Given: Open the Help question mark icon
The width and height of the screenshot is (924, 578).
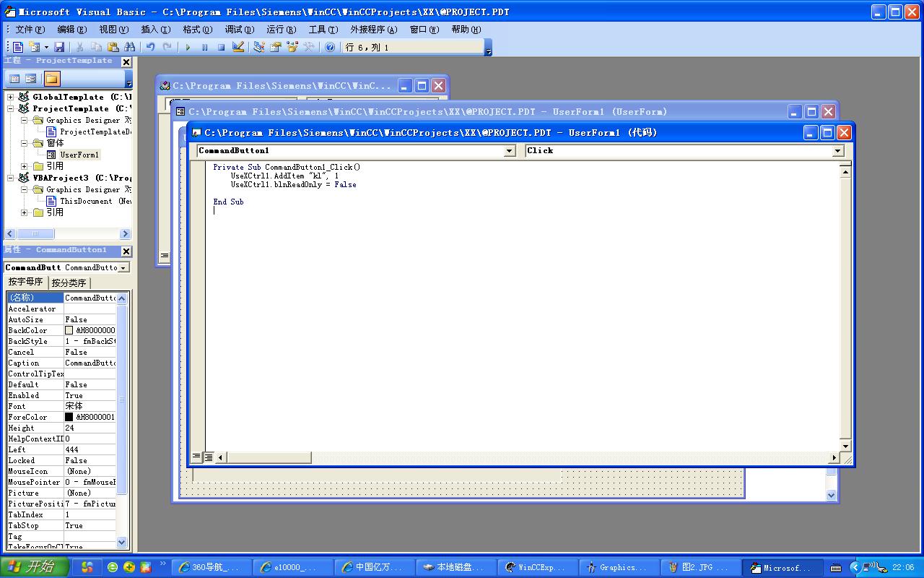Looking at the screenshot, I should pyautogui.click(x=330, y=47).
